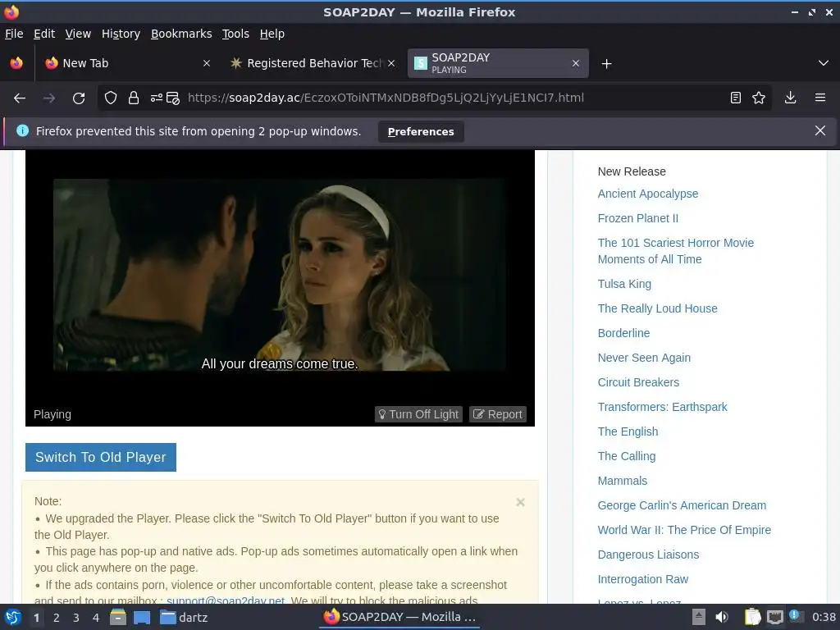Click the Turn Off Light button

pyautogui.click(x=418, y=414)
